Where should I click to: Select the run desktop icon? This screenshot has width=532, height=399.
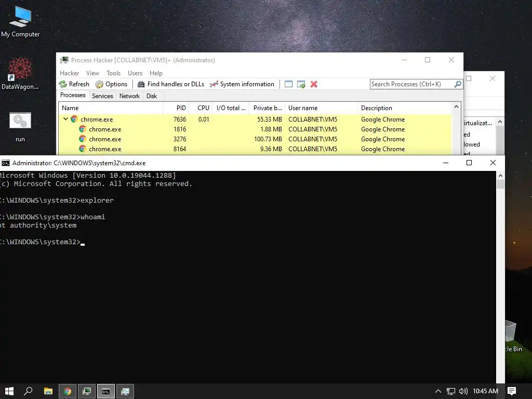[20, 127]
